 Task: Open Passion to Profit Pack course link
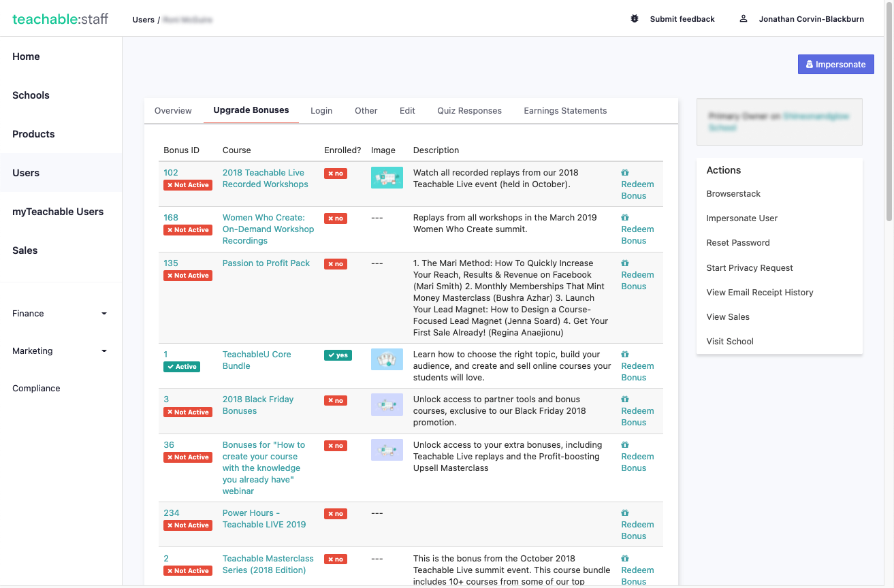(266, 263)
